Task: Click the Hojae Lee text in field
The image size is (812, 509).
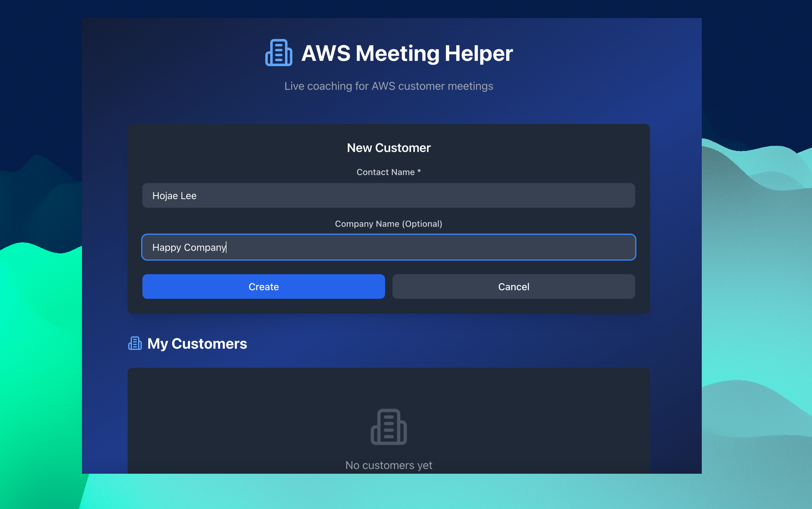Action: 174,196
